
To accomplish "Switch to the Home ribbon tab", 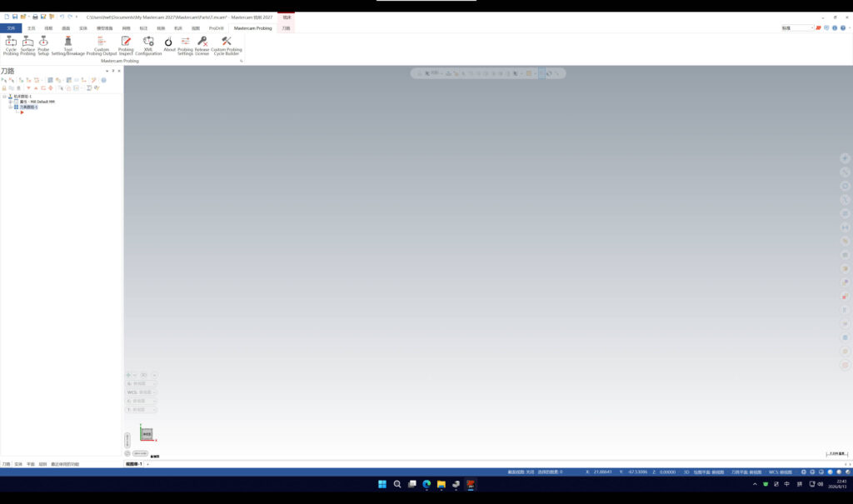I will pyautogui.click(x=31, y=28).
